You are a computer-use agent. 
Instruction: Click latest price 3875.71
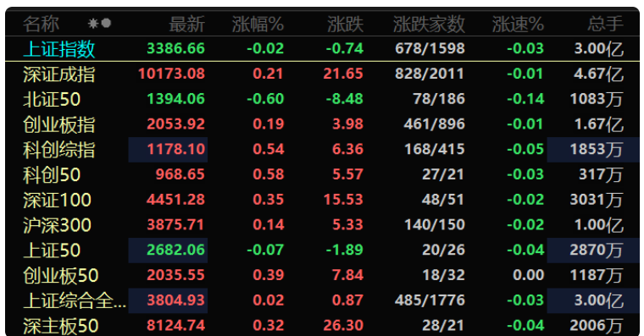(x=175, y=224)
